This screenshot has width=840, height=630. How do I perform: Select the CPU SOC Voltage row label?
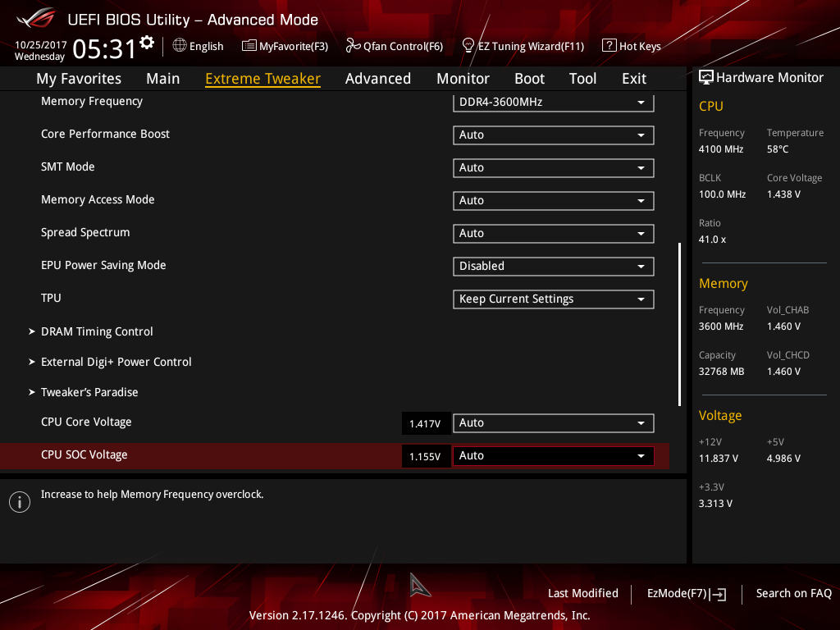pos(84,454)
